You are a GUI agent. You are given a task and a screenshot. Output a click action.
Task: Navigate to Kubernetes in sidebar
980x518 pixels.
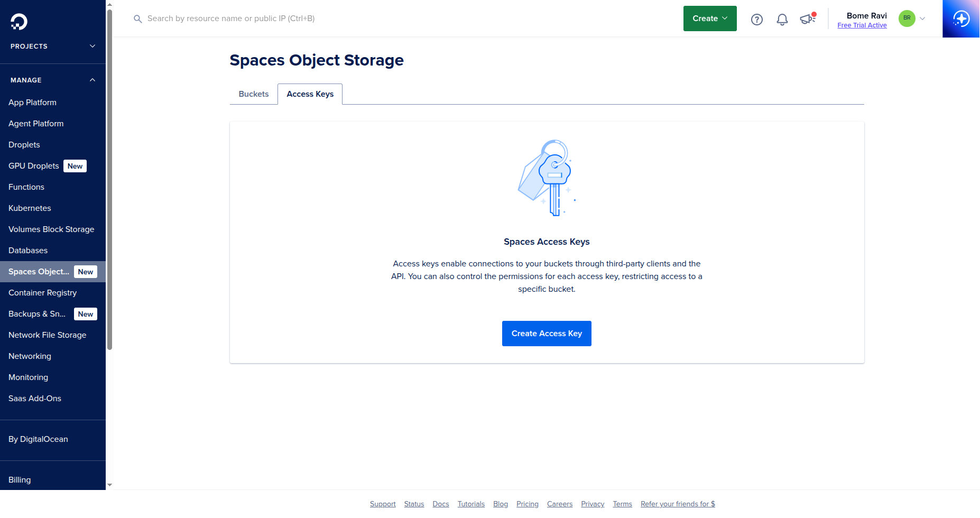[30, 208]
